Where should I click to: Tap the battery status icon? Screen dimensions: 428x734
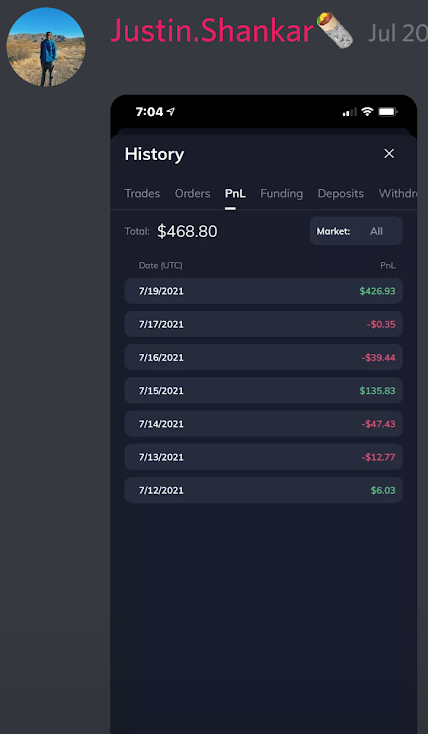[x=388, y=112]
